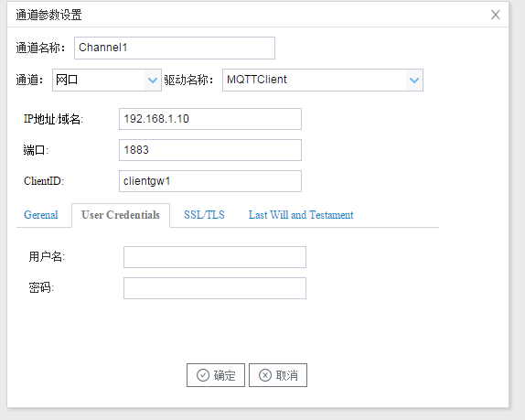
Task: Open the SSL/TLS tab
Action: [x=204, y=215]
